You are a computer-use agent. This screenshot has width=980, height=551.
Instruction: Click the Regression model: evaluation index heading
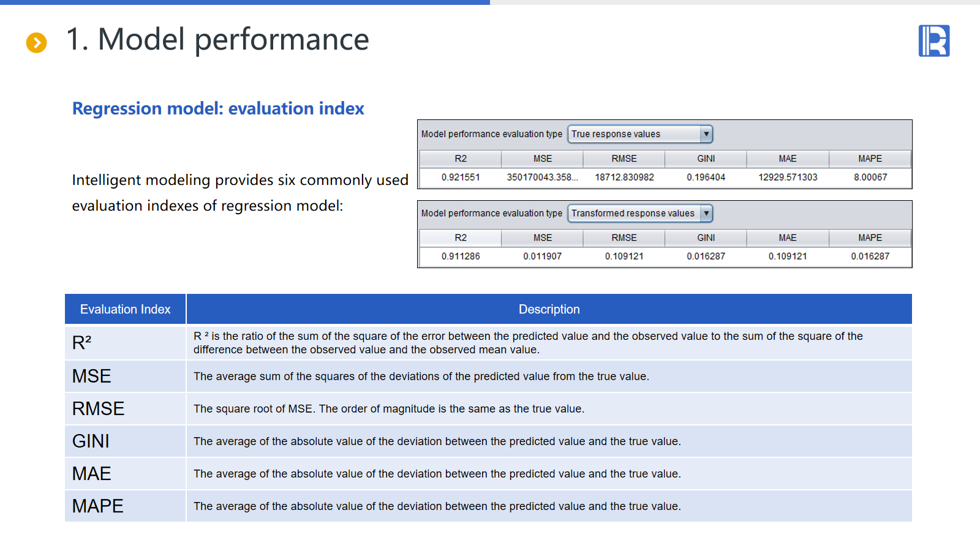218,108
